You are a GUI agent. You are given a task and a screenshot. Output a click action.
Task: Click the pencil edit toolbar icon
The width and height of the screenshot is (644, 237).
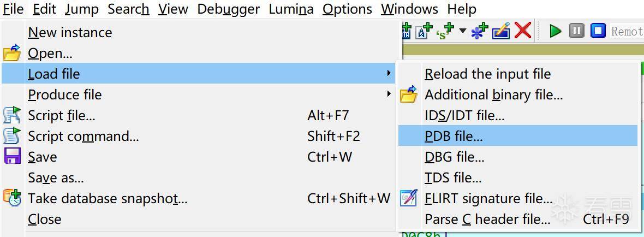coord(501,32)
